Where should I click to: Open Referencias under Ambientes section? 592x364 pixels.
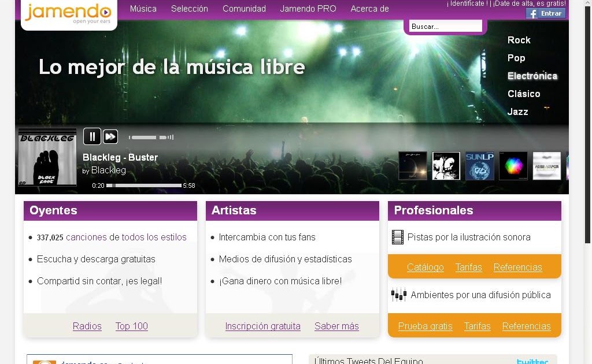pyautogui.click(x=526, y=326)
